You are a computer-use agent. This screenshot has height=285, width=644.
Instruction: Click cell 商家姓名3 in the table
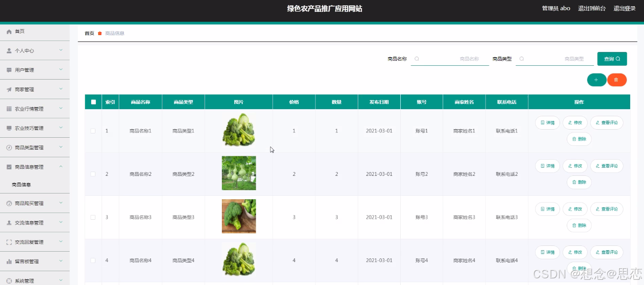click(x=464, y=217)
